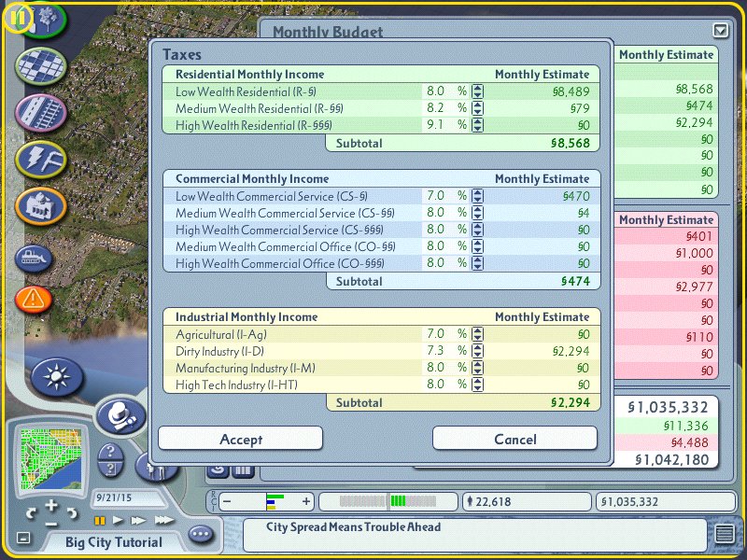Click the city minimap

coord(52,457)
